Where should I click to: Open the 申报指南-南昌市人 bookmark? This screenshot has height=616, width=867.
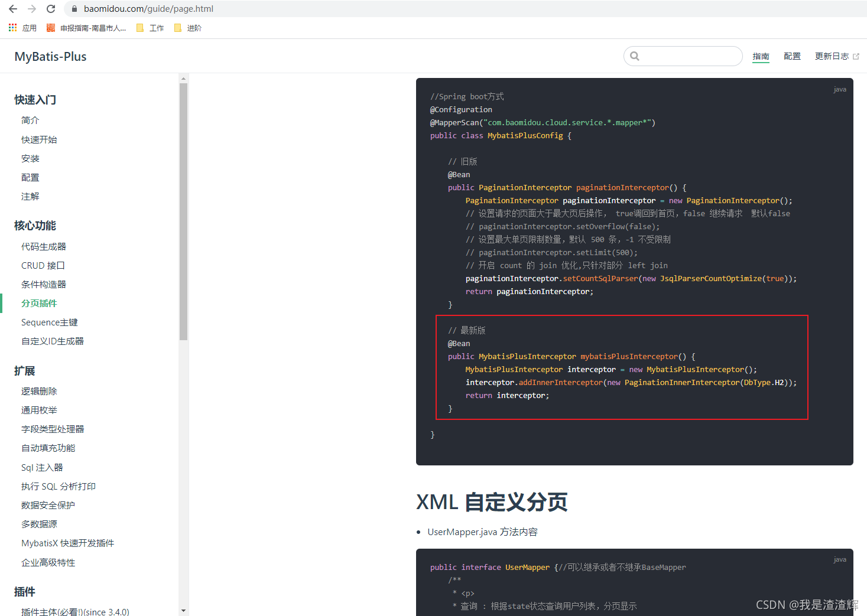[86, 28]
